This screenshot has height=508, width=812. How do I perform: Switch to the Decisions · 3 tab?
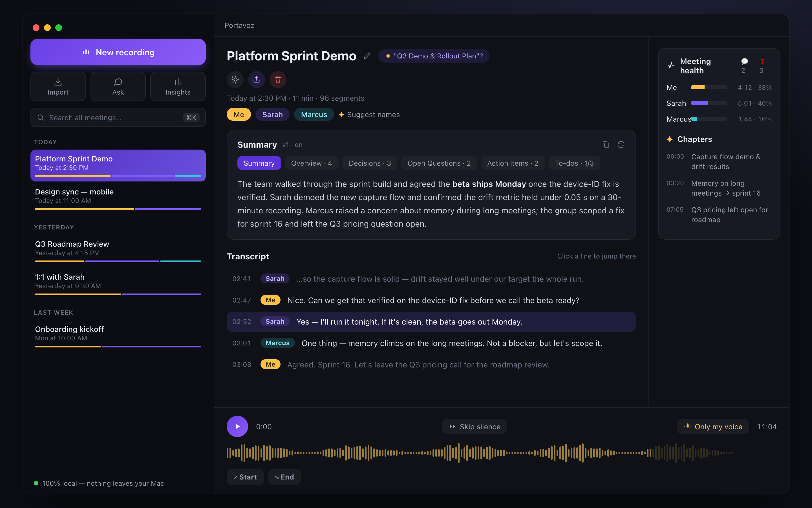point(370,163)
